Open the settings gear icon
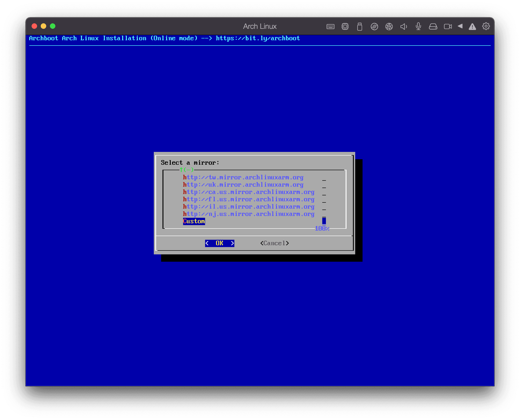 tap(486, 26)
